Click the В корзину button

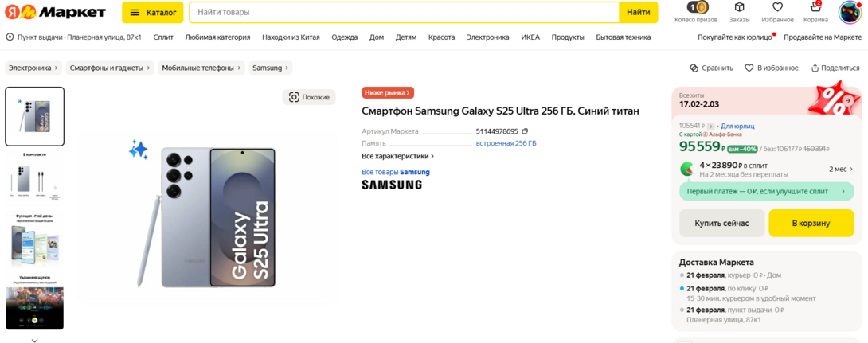tap(811, 224)
